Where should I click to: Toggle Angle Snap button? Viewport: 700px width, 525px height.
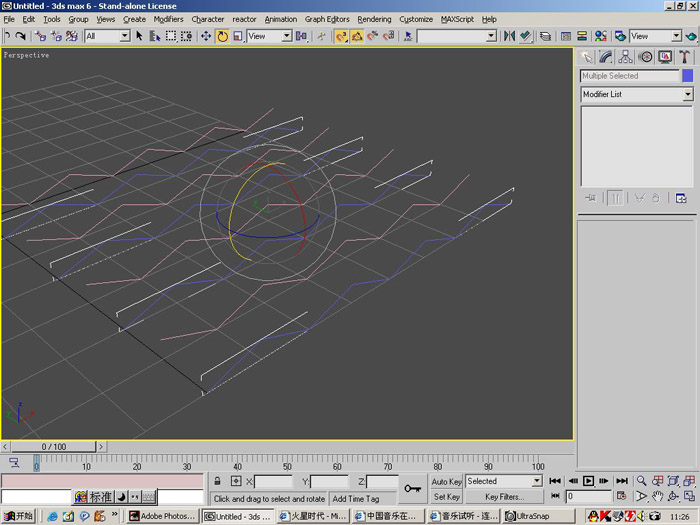[x=357, y=36]
